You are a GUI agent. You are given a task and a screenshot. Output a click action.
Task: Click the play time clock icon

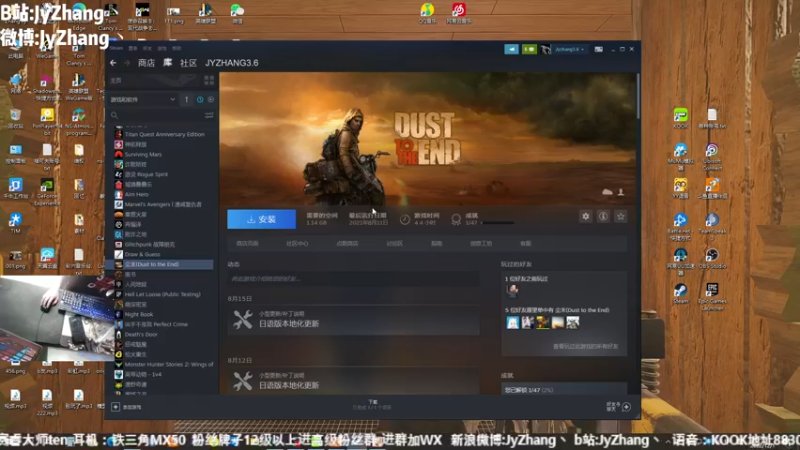405,219
